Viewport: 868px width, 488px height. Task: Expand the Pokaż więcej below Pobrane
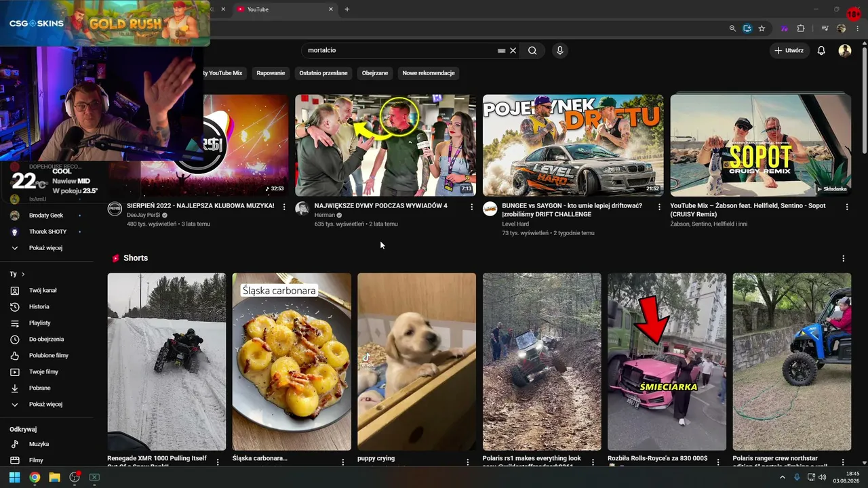(45, 404)
